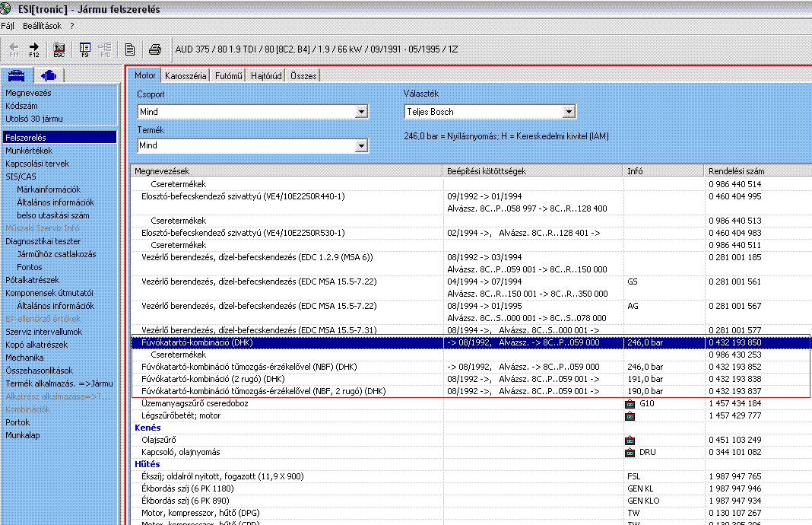Select the car vehicle sidebar tab icon
The height and width of the screenshot is (525, 812).
(17, 75)
